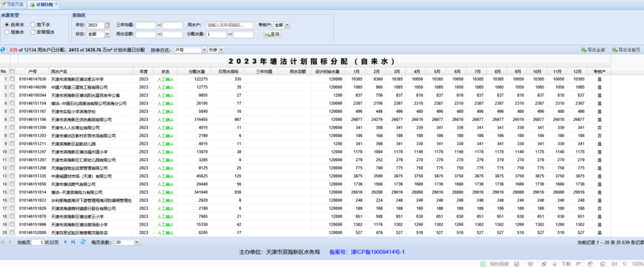Screen dimensions: 644x267
Task: Click the refresh icon beside allocation summary
Action: click(x=3, y=50)
